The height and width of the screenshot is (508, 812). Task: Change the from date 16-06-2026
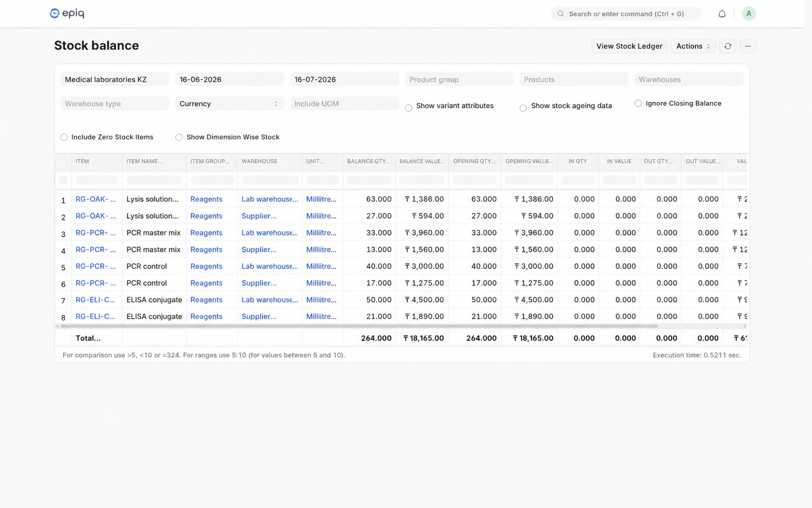[x=229, y=79]
